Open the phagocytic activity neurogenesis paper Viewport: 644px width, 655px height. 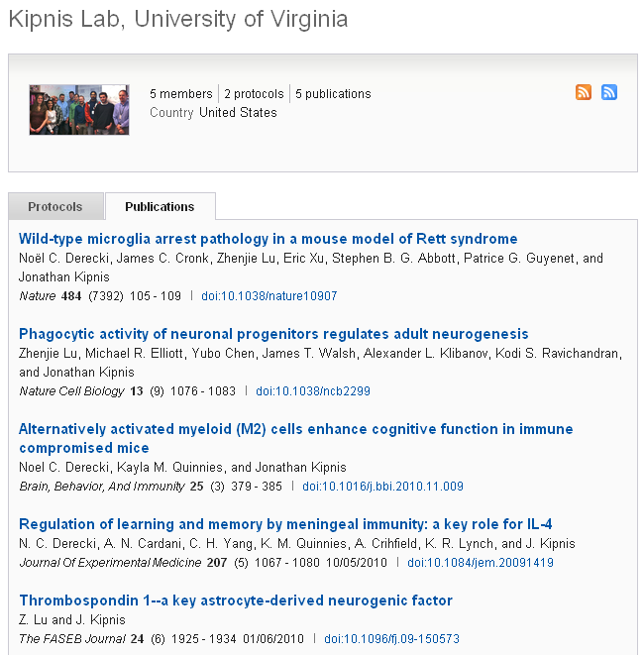click(x=273, y=334)
